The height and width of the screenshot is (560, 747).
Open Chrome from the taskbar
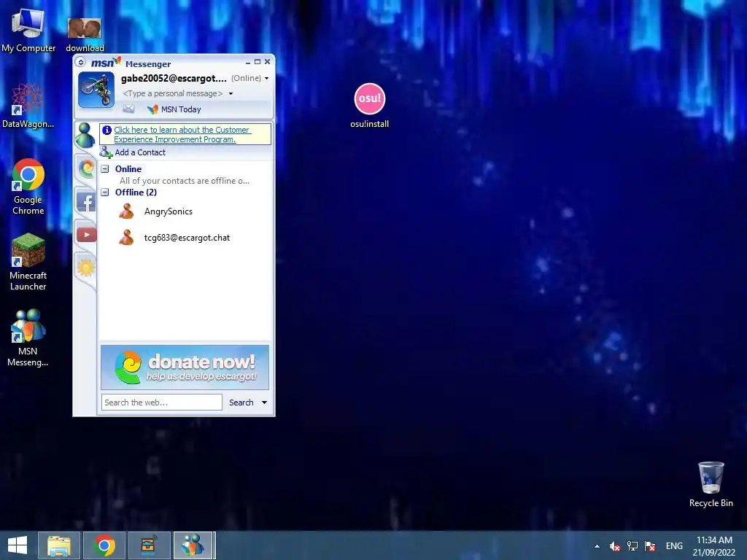(104, 545)
